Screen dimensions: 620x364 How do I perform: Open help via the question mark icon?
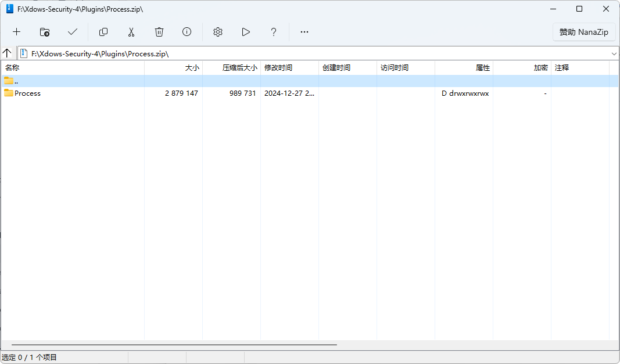coord(273,32)
